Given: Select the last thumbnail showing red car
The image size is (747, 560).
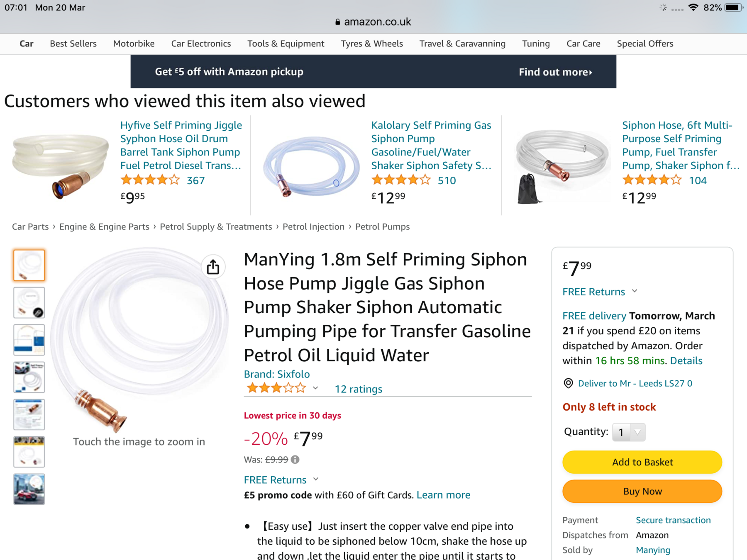Looking at the screenshot, I should pos(29,489).
